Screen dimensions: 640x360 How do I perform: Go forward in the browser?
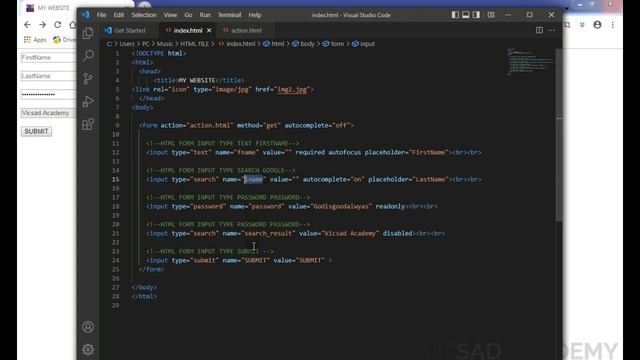42,25
